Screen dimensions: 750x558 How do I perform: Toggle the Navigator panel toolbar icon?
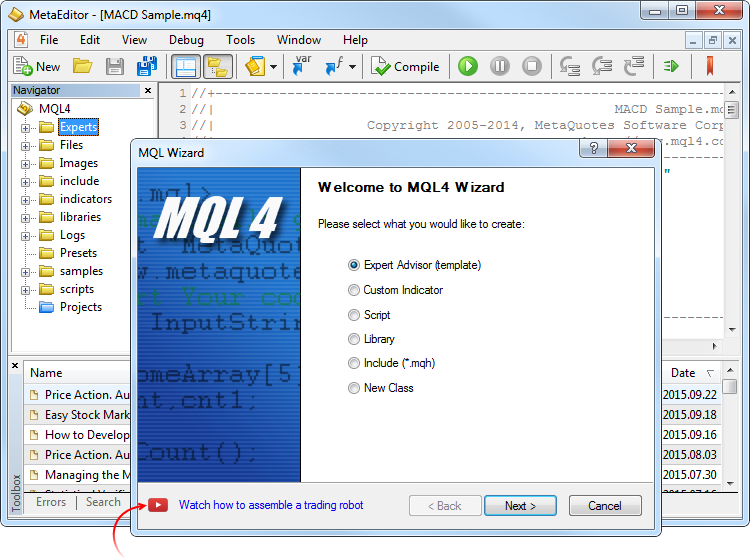click(185, 67)
